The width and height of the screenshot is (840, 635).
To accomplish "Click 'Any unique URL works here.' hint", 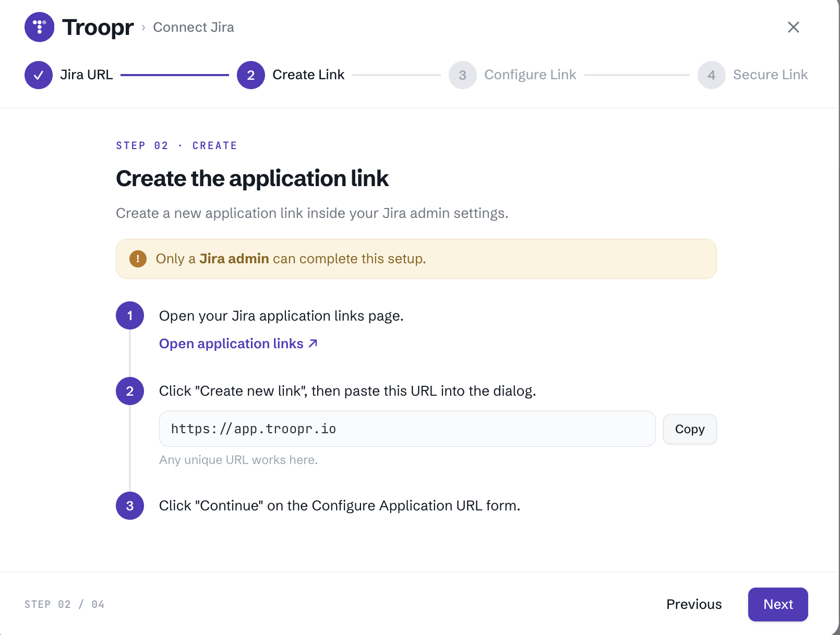I will [x=238, y=460].
